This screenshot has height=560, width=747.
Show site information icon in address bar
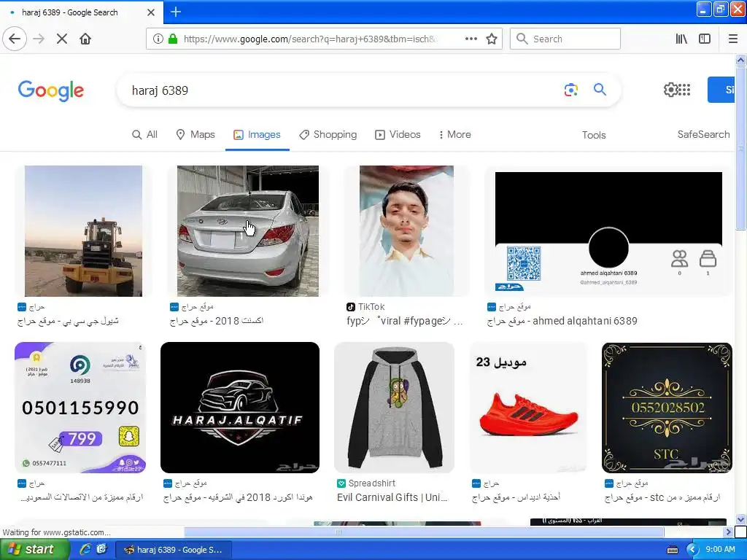click(158, 39)
